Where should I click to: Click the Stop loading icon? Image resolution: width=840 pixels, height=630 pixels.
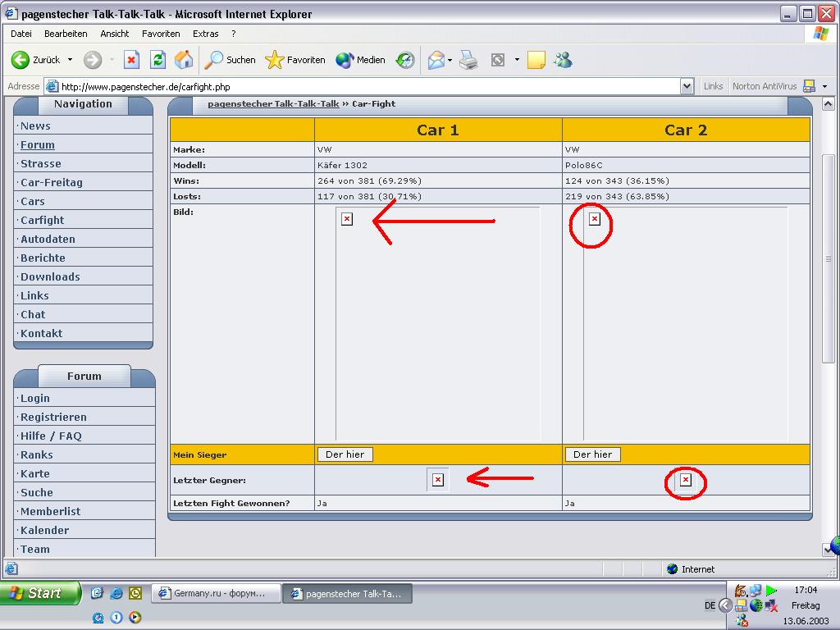[131, 60]
